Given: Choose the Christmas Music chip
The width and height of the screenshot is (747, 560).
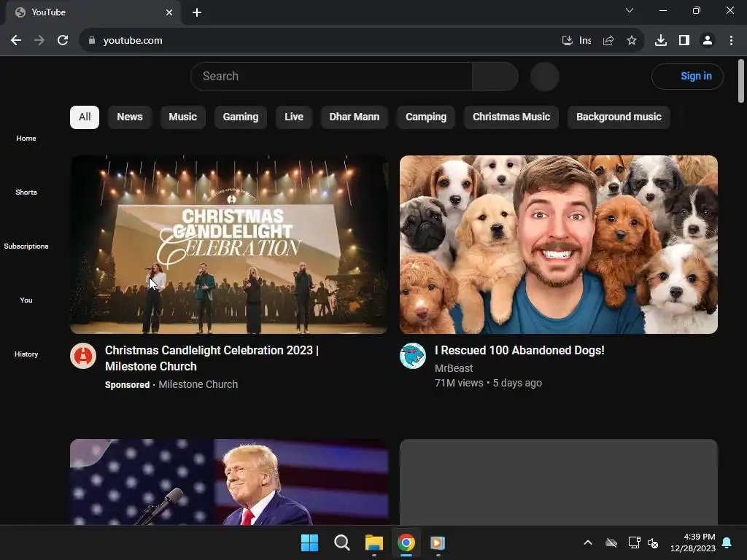Looking at the screenshot, I should tap(511, 117).
